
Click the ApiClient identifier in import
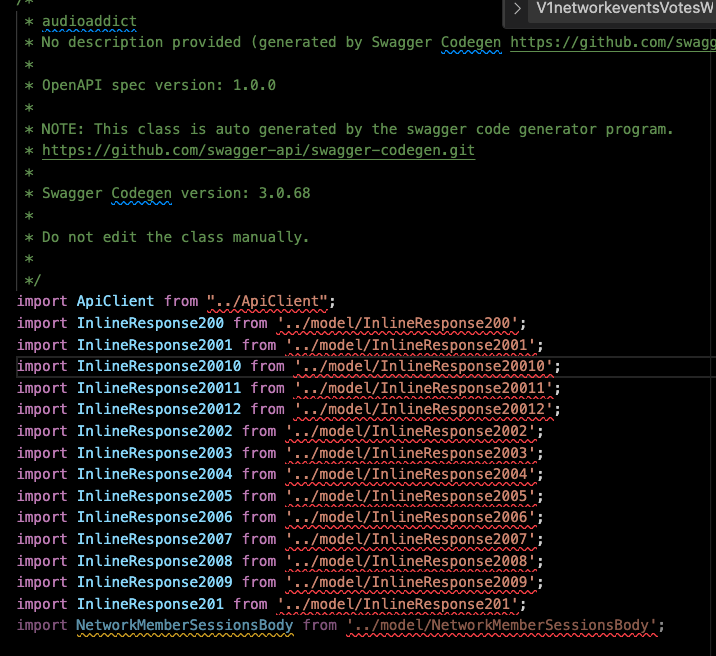click(115, 301)
